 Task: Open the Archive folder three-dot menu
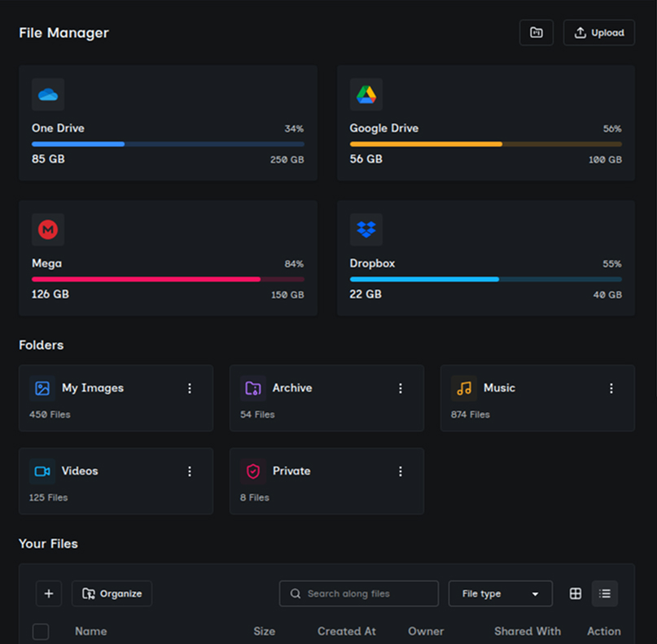click(401, 388)
